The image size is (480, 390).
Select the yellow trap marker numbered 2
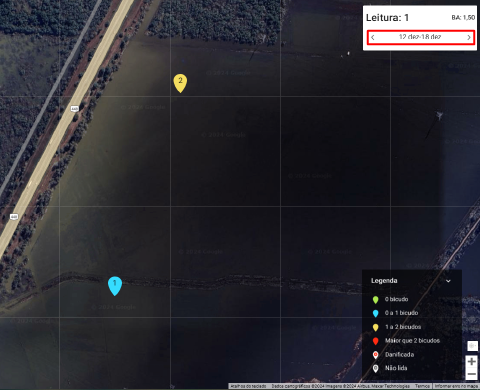coord(180,83)
